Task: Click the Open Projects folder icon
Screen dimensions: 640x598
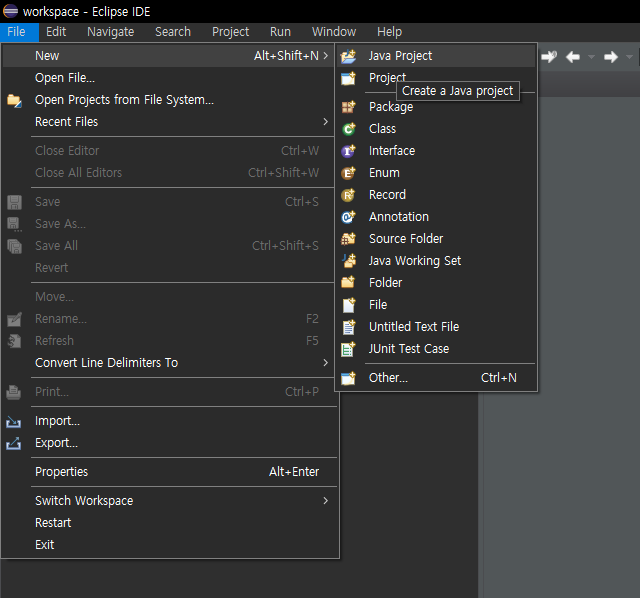Action: (14, 100)
